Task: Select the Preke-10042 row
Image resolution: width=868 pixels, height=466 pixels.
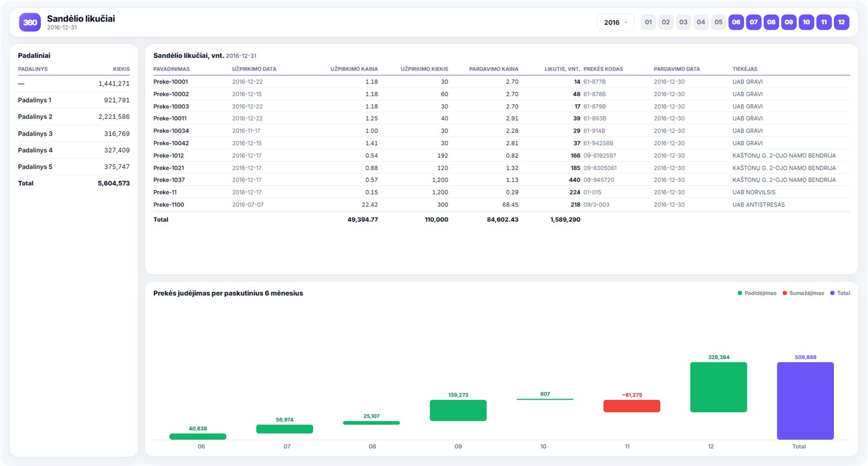Action: click(x=501, y=143)
